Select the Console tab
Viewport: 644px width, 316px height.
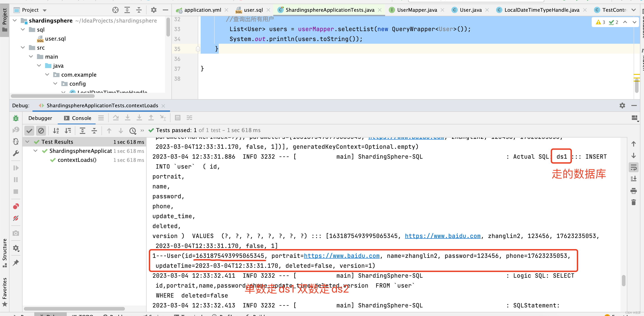[x=78, y=118]
